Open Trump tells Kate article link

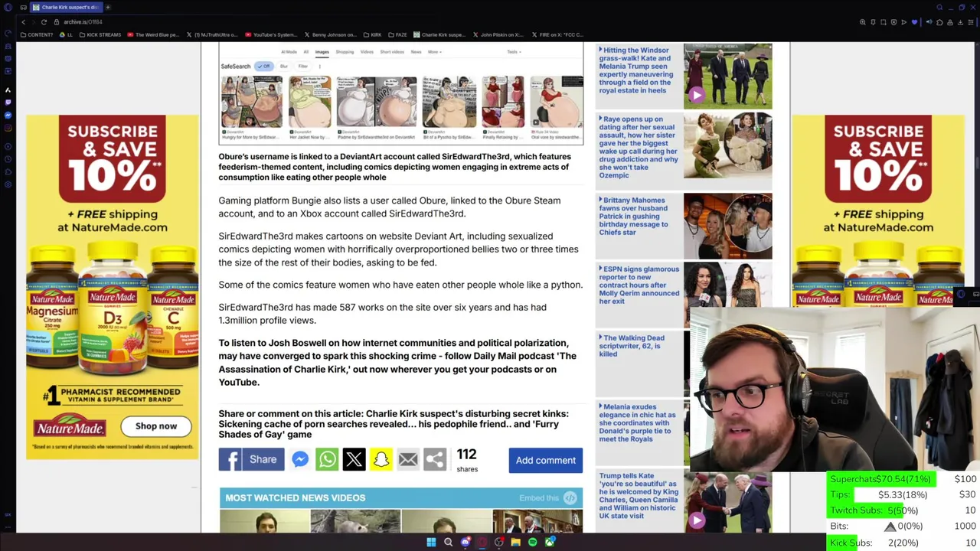[x=639, y=495]
